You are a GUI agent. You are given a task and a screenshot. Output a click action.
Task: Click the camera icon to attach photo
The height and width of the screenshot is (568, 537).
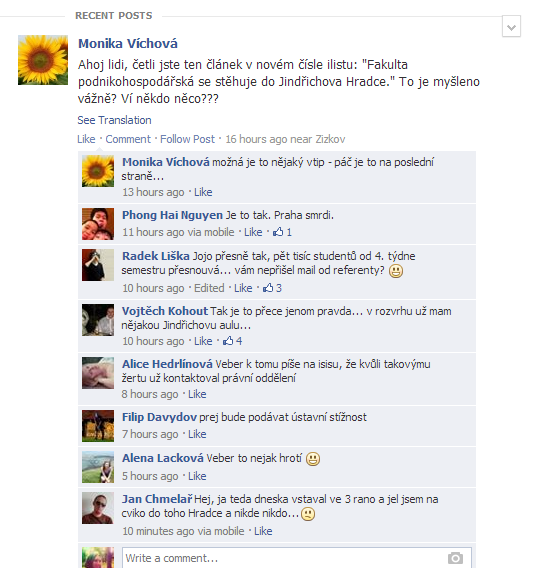(x=455, y=558)
